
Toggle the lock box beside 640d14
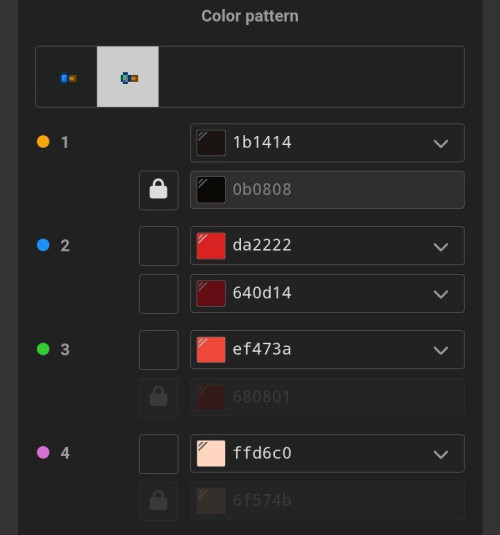[159, 294]
